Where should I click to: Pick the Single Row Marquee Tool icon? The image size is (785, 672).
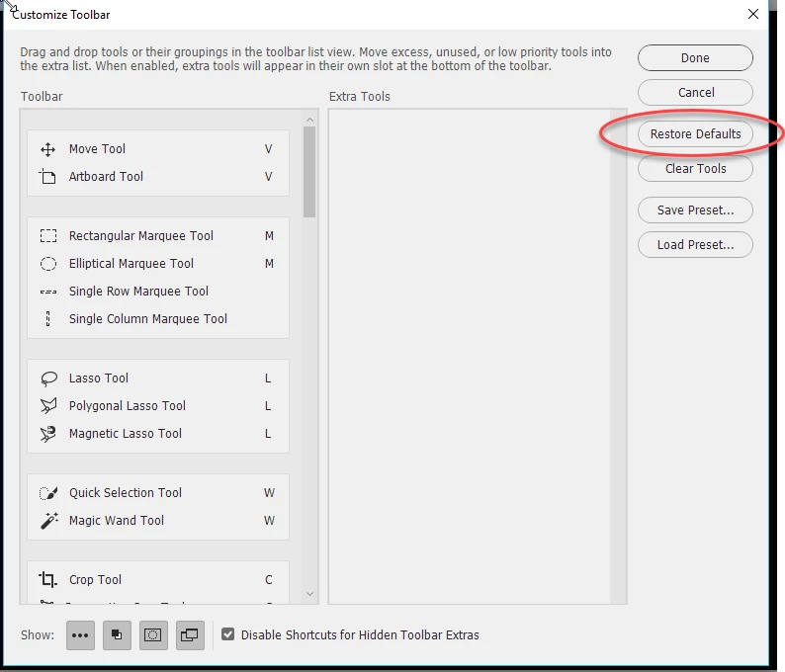tap(48, 292)
